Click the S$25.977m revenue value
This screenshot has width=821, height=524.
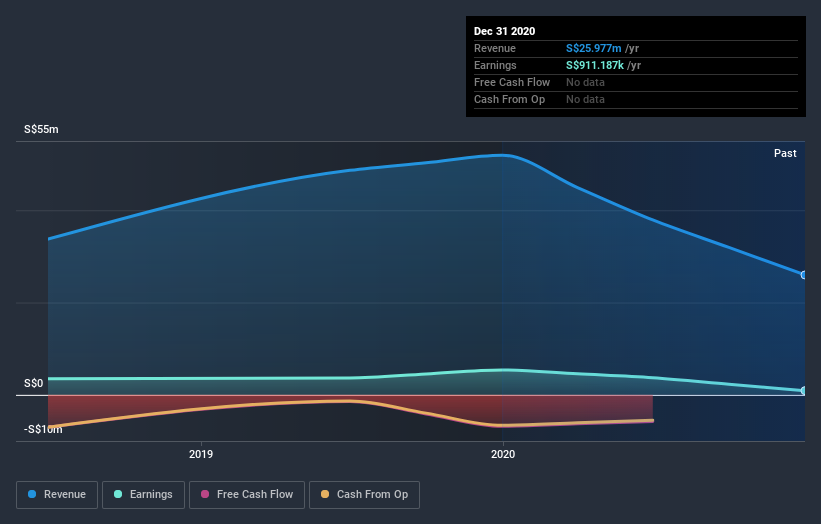tap(594, 48)
